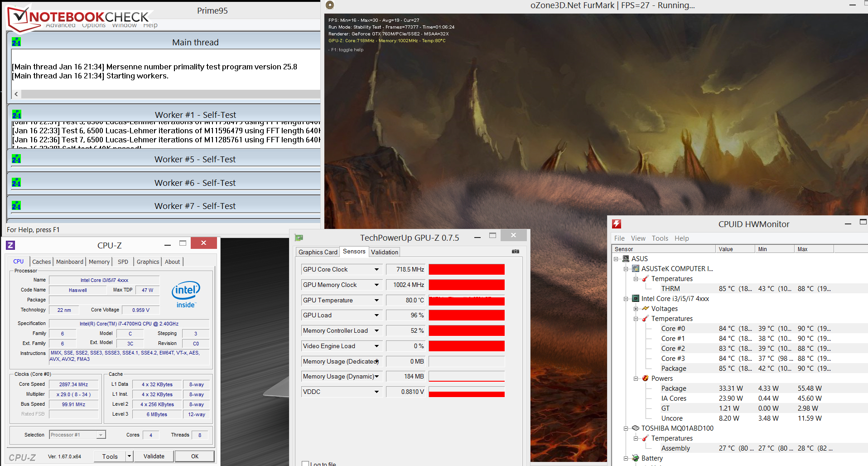Image resolution: width=868 pixels, height=466 pixels.
Task: Toggle the Log to file checkbox in GPU-Z
Action: [x=305, y=464]
